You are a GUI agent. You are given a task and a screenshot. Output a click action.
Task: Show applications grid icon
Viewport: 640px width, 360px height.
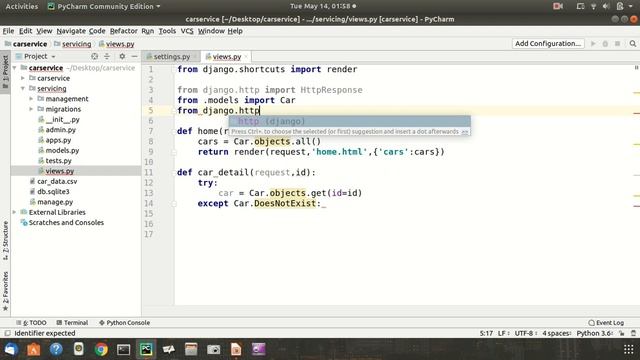(629, 349)
